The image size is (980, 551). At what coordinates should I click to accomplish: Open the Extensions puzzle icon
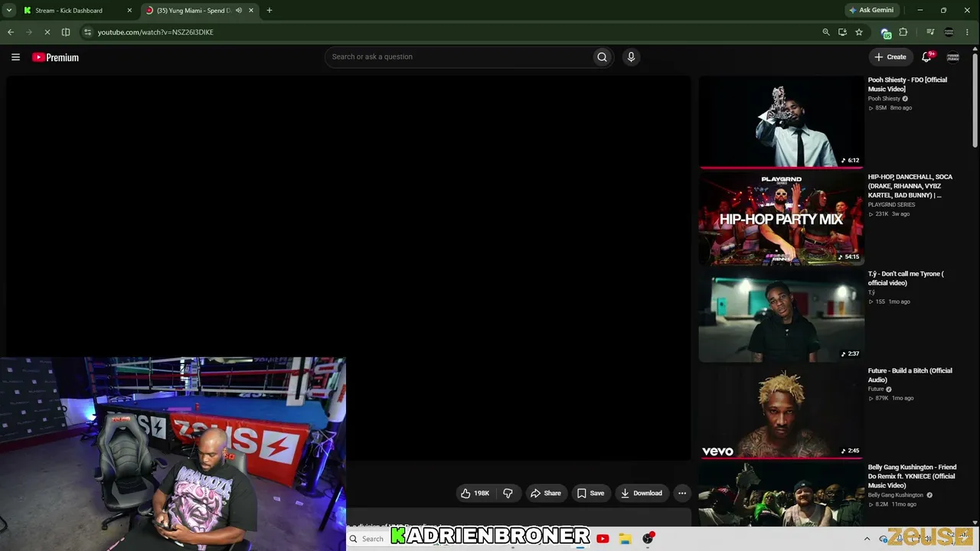click(x=903, y=32)
